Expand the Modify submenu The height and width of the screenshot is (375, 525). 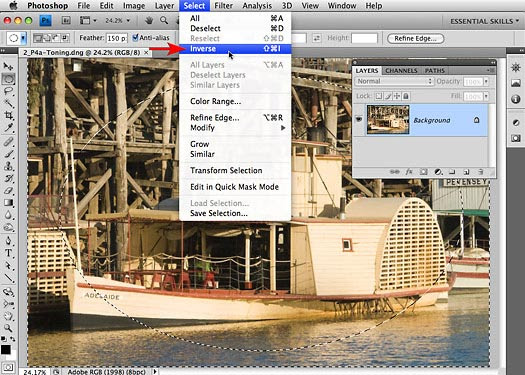(235, 128)
